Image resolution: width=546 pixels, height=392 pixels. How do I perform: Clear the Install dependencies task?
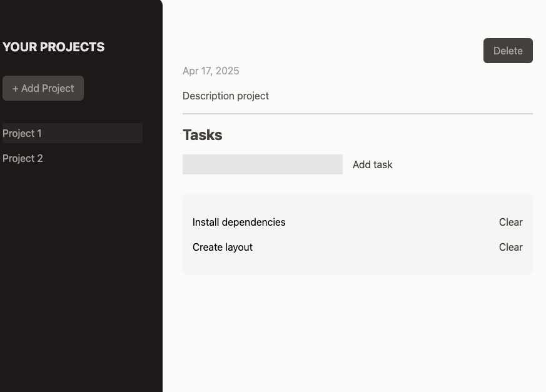click(x=510, y=222)
